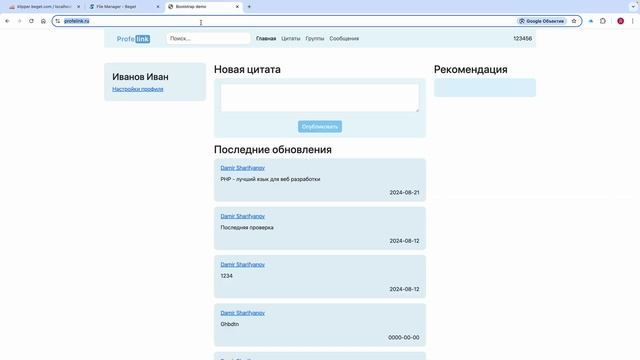Open the Цитаты nav item
This screenshot has height=360, width=640.
(x=291, y=38)
